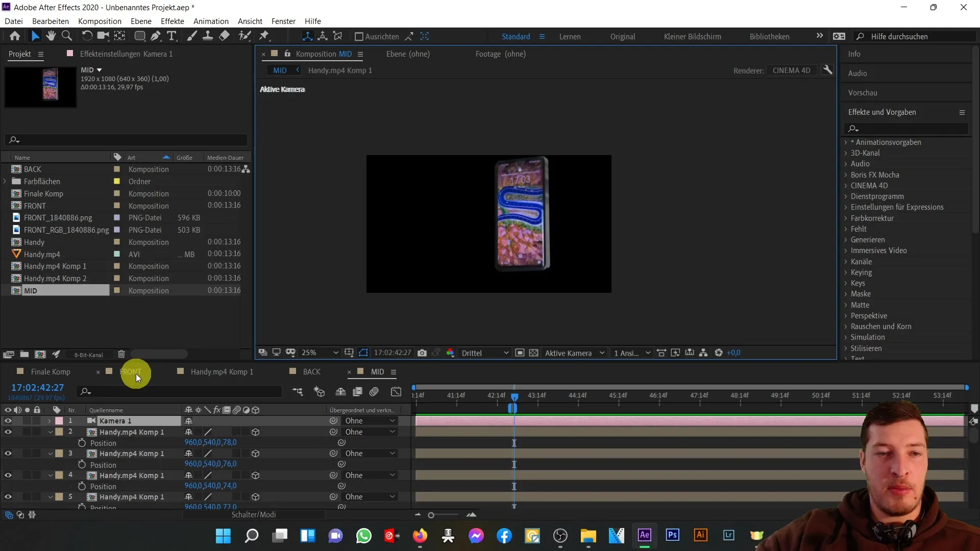This screenshot has width=980, height=551.
Task: Click yellow label swatch of Farbflächen
Action: [x=117, y=182]
